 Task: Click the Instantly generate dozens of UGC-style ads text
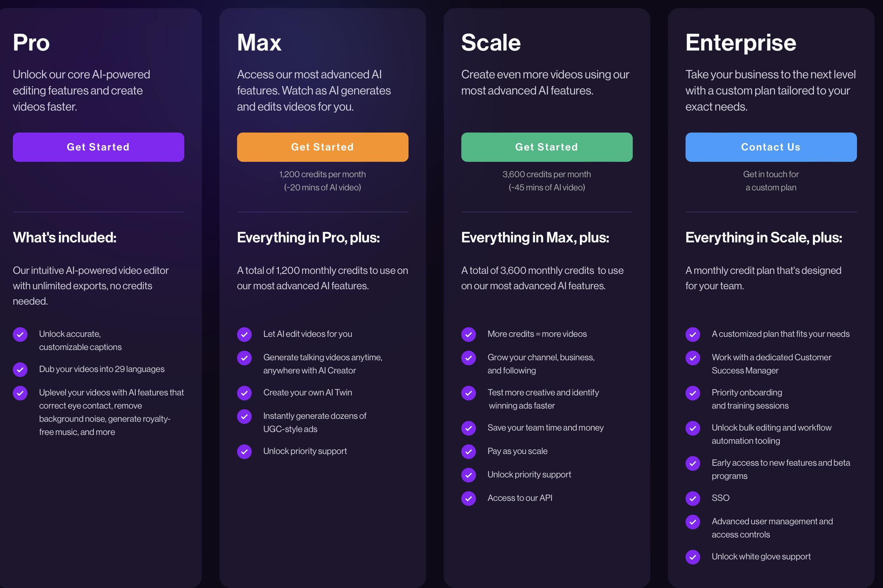click(x=314, y=422)
